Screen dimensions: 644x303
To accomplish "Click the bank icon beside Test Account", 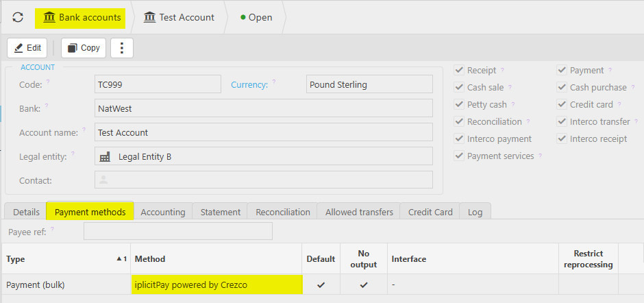I will coord(150,17).
